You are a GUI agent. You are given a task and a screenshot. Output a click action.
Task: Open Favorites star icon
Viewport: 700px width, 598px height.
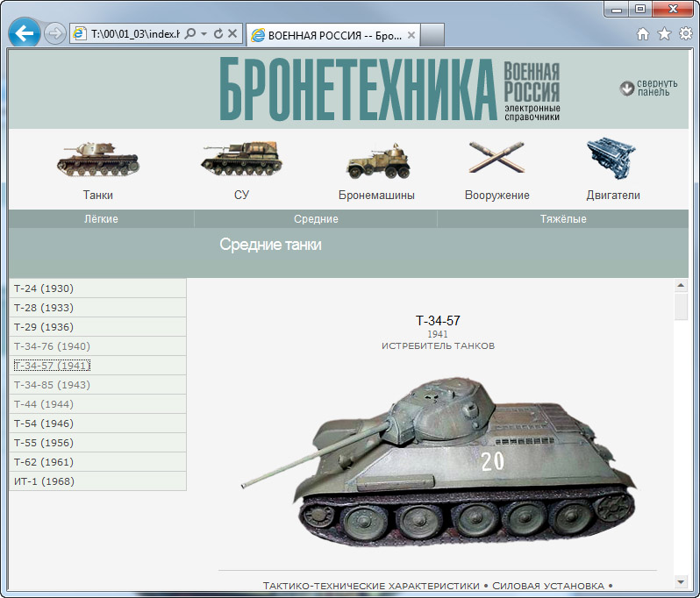click(x=664, y=33)
